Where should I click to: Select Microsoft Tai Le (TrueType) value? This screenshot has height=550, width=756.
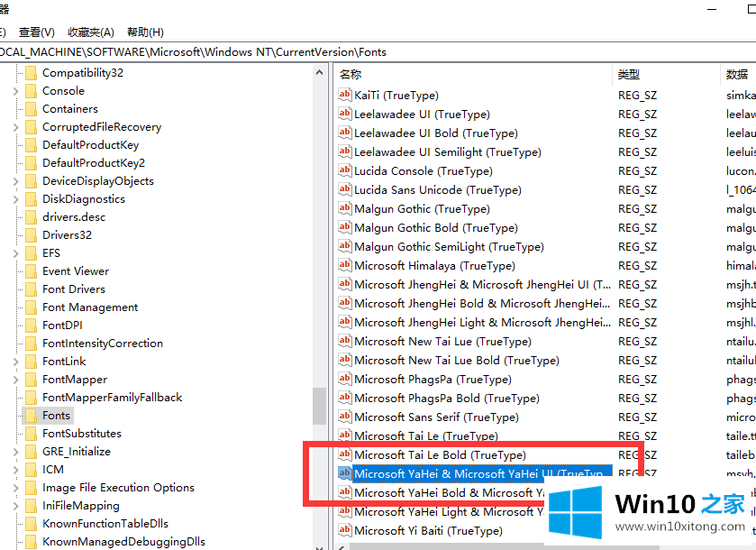coord(425,436)
